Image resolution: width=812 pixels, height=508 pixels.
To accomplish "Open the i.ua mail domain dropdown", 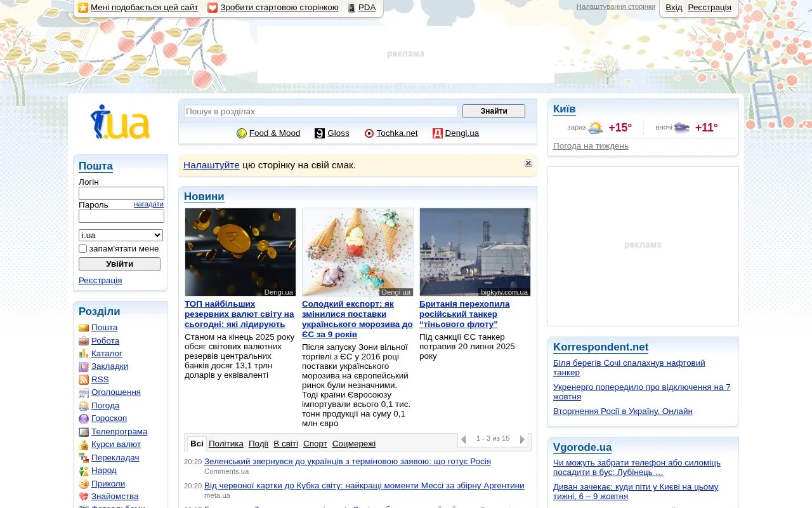I will (x=121, y=235).
